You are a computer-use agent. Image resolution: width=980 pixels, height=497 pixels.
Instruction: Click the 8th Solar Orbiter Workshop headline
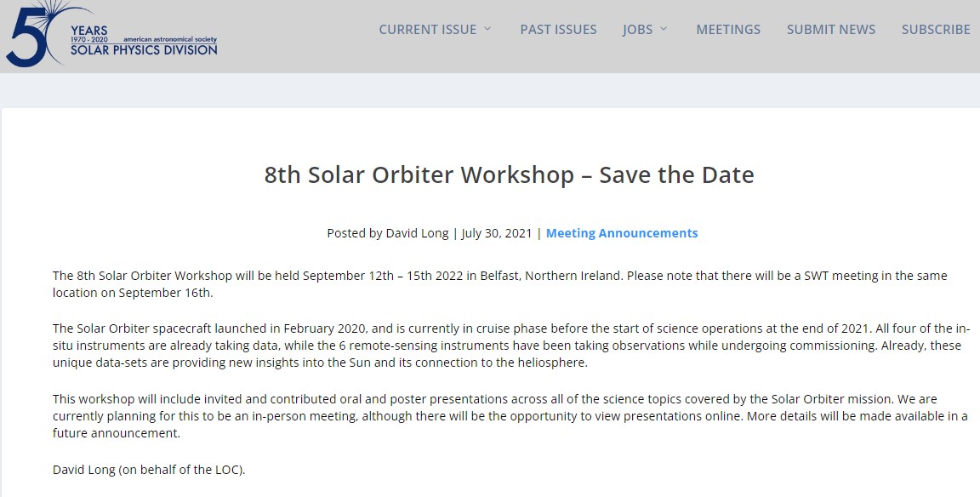(509, 175)
